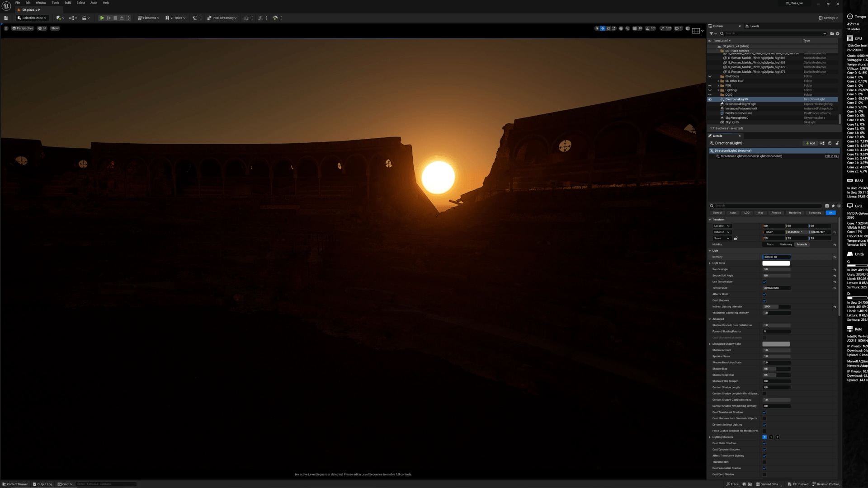Click the camera speed icon
Image resolution: width=868 pixels, height=488 pixels.
(678, 28)
